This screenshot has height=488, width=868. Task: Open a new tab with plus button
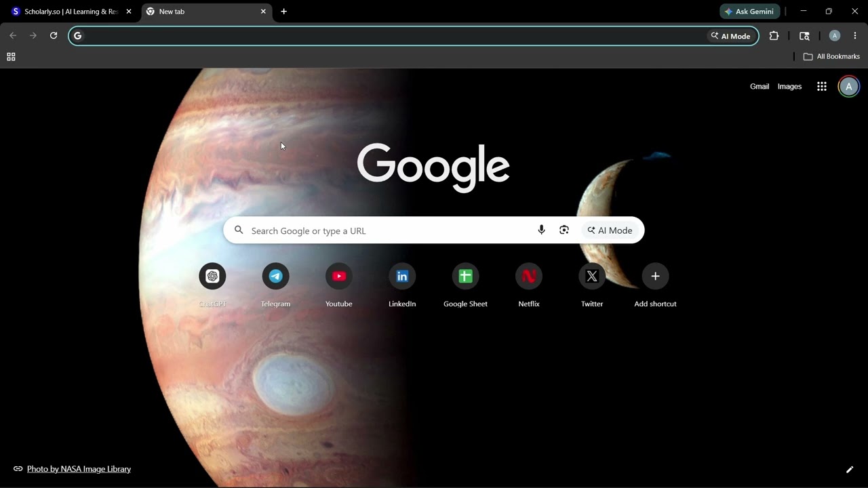point(283,12)
